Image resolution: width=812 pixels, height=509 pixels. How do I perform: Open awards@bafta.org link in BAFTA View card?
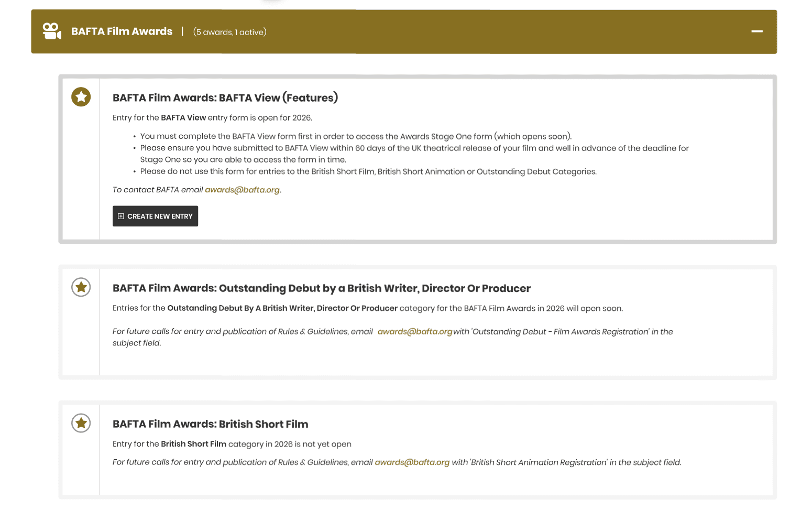242,190
